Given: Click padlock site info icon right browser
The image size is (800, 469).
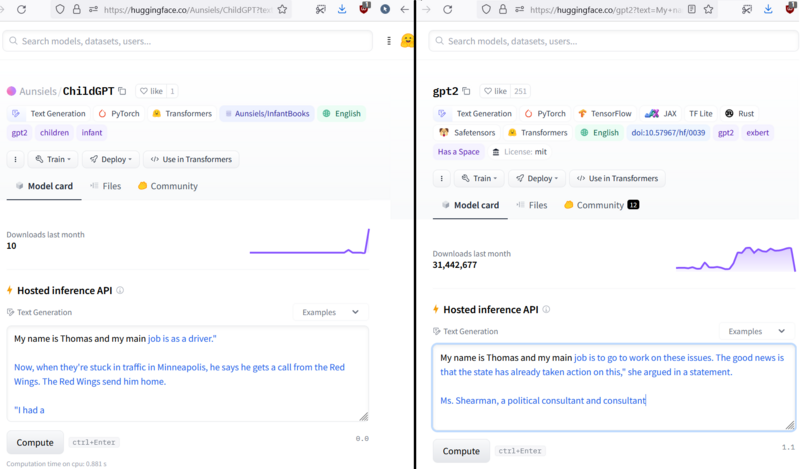Looking at the screenshot, I should tap(503, 9).
